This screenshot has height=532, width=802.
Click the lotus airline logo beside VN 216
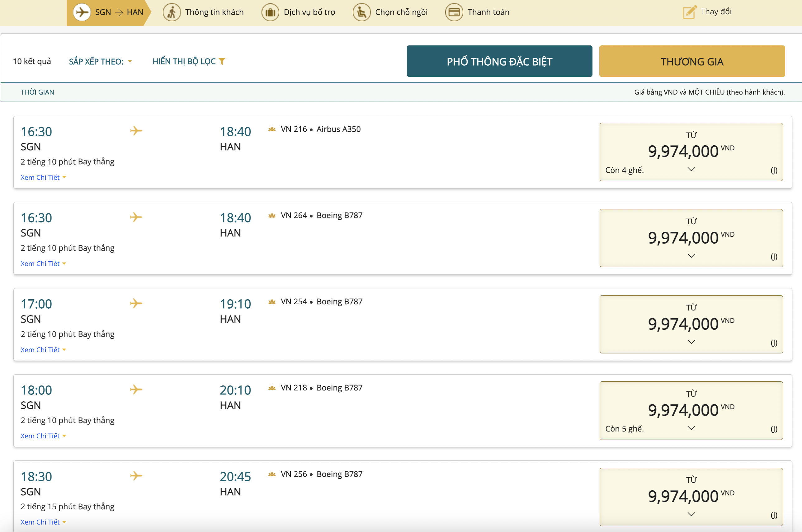(271, 129)
